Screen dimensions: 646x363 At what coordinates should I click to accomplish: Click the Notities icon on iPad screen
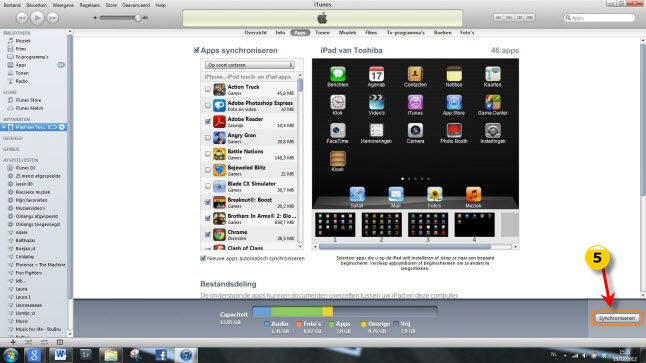[454, 74]
